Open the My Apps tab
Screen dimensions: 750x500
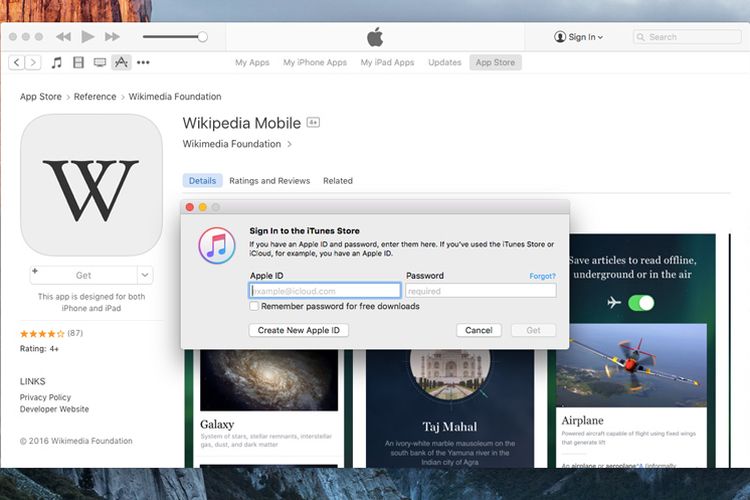(x=252, y=62)
